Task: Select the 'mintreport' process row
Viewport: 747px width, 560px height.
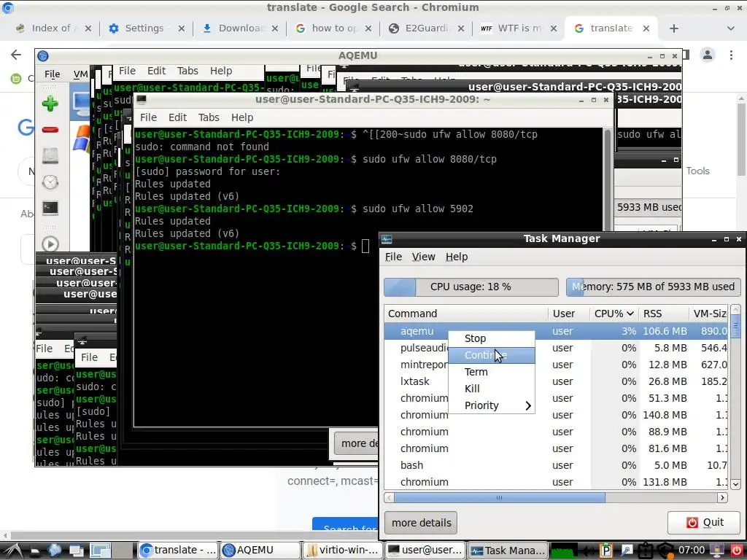Action: [x=555, y=365]
